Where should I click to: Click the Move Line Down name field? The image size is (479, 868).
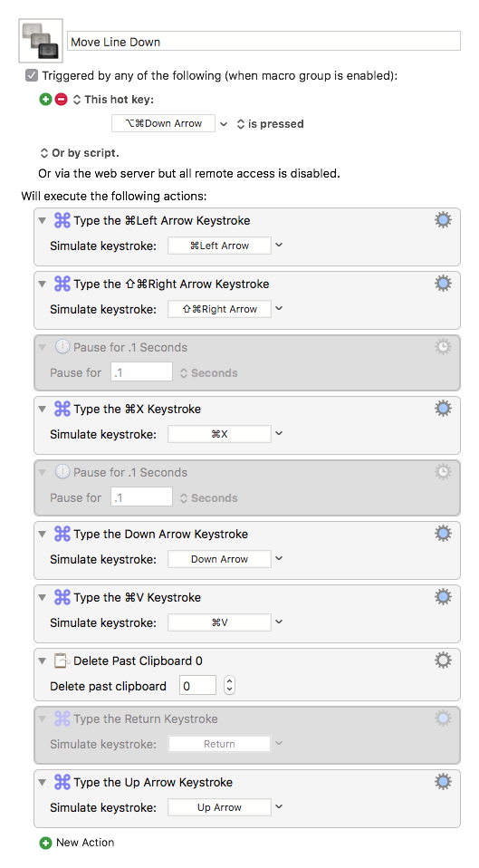(x=263, y=42)
